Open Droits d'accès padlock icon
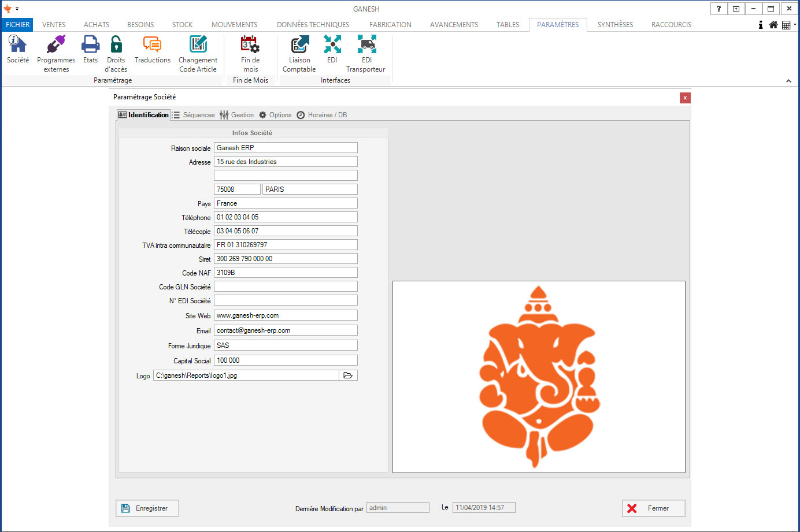Screen dimensions: 800x532 [116, 45]
